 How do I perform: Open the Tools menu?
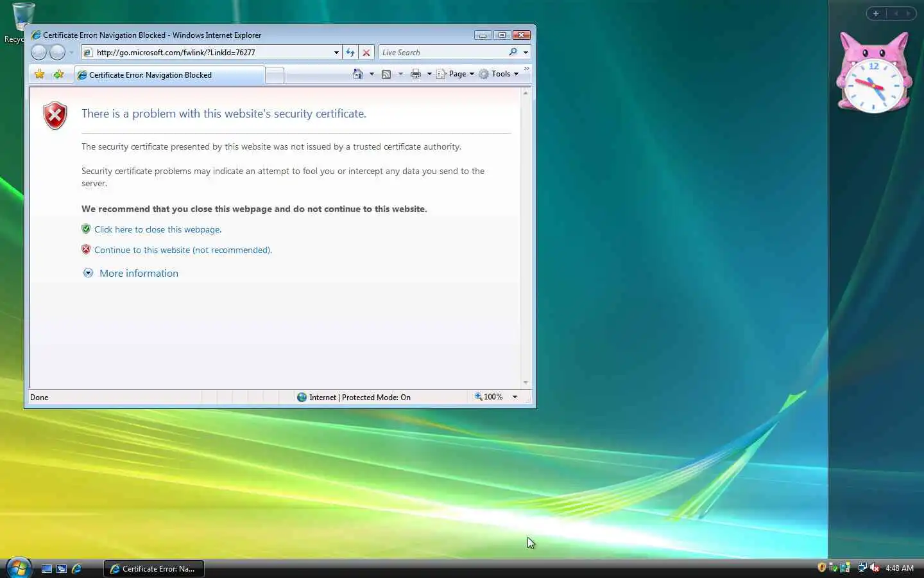[x=499, y=74]
